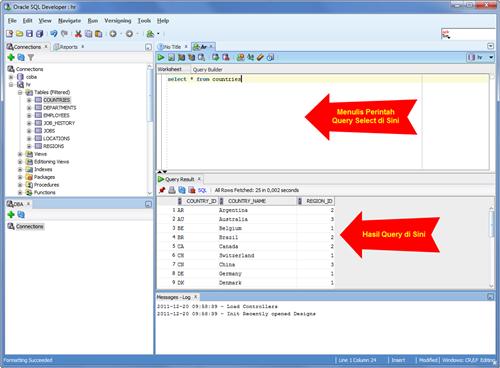Viewport: 500px width, 368px height.
Task: Collapse the hr connection node
Action: pyautogui.click(x=11, y=85)
